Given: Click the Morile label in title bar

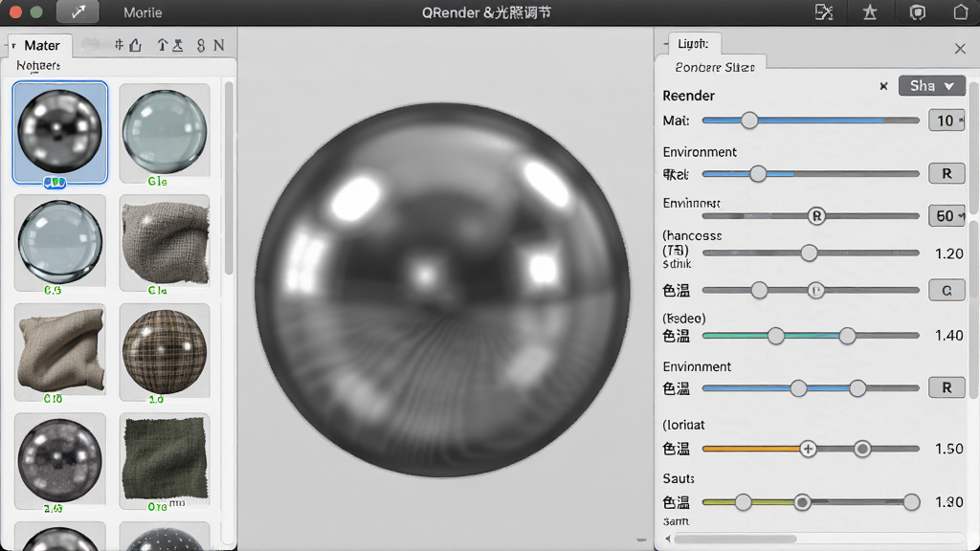Looking at the screenshot, I should 143,12.
